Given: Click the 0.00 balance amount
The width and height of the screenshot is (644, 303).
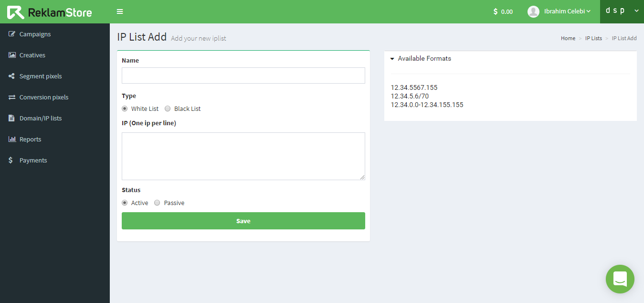Looking at the screenshot, I should 507,11.
